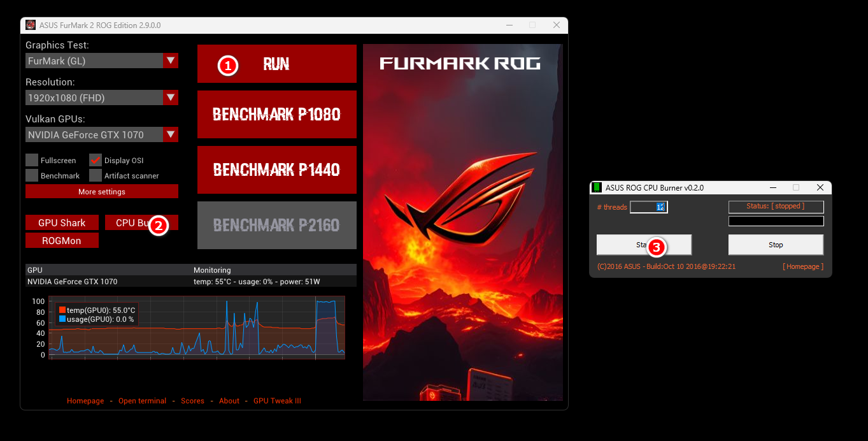
Task: Click the "ASUS FurMark 2 ROG Edition 2.9.0.0" title
Action: [100, 25]
